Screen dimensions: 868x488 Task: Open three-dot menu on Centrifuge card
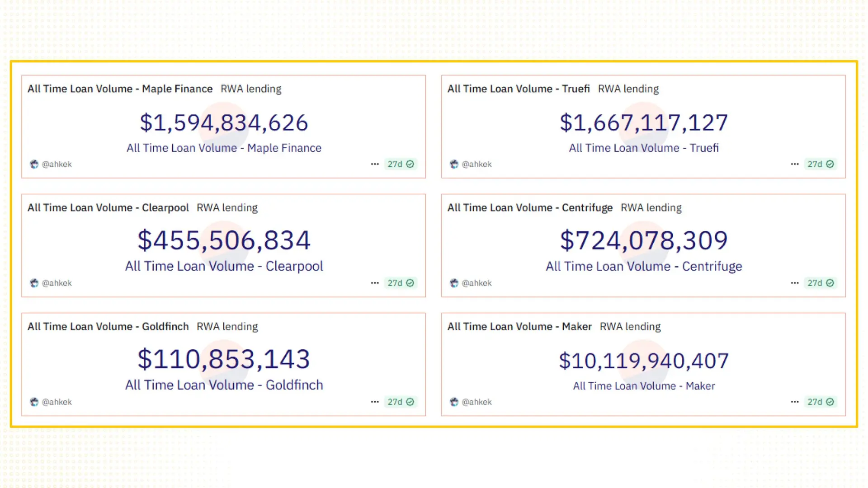pyautogui.click(x=795, y=283)
